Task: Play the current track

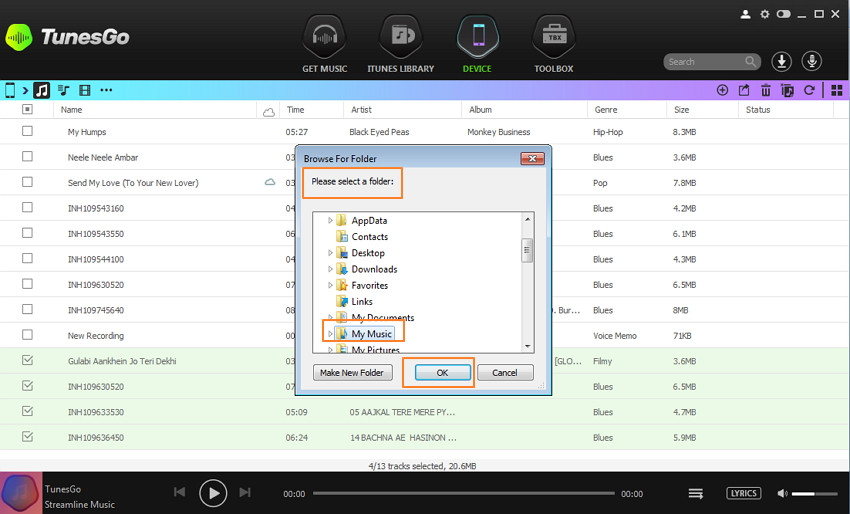Action: (x=213, y=493)
